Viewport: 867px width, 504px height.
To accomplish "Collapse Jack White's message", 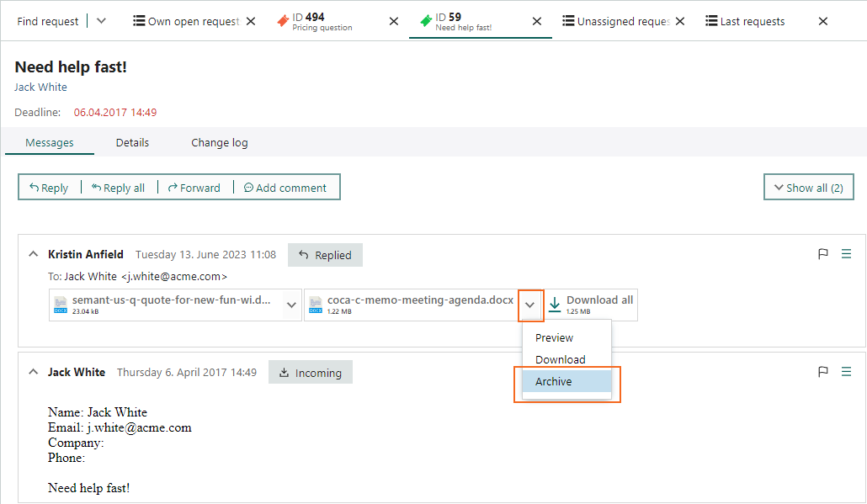I will pyautogui.click(x=33, y=372).
